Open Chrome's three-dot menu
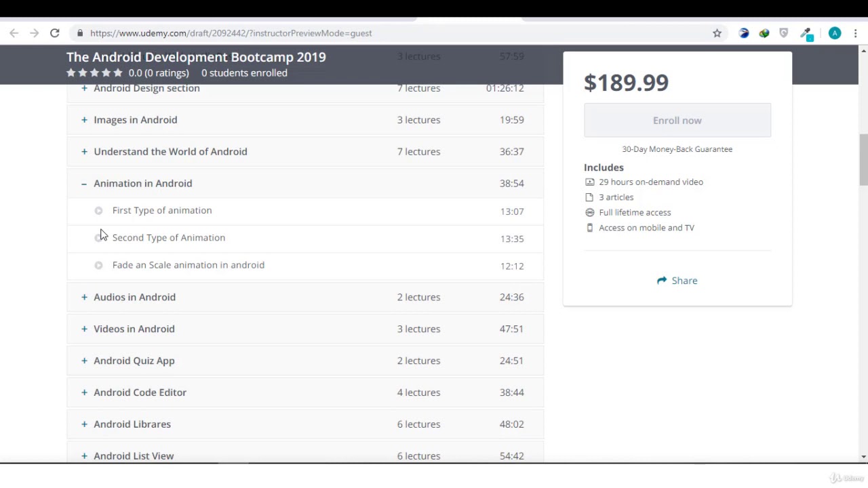The image size is (868, 488). click(856, 33)
